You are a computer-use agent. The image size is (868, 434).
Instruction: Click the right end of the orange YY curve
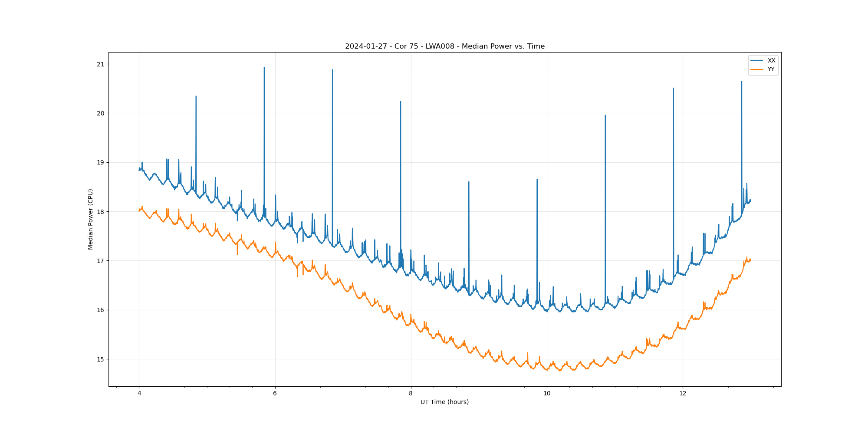(x=750, y=260)
